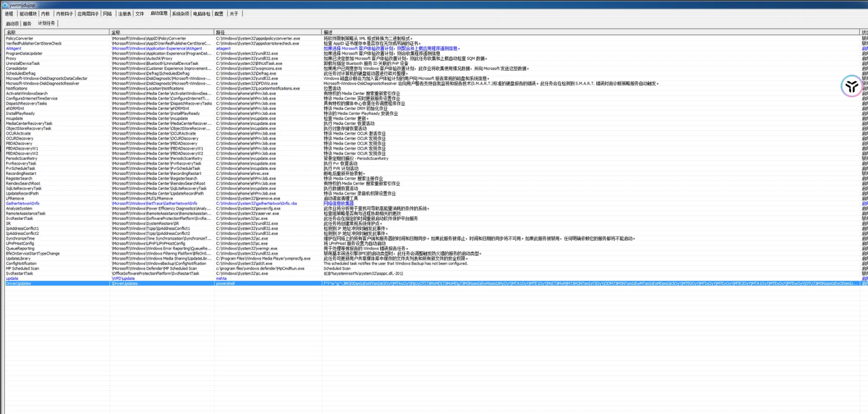
Task: Select the AnalyzeSystem task row
Action: (x=436, y=208)
